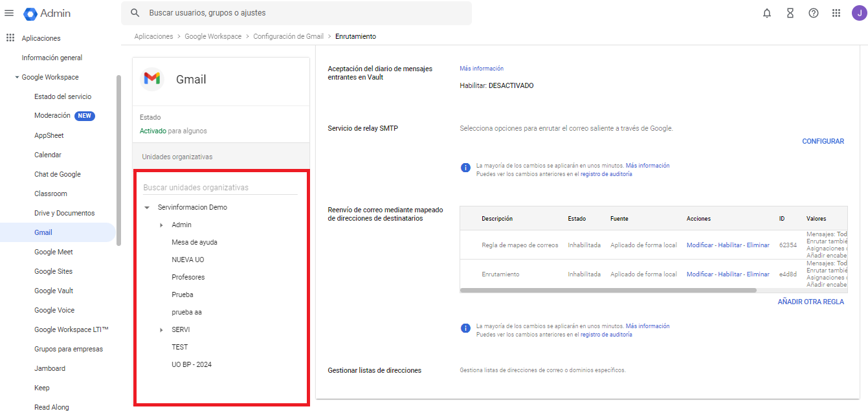The height and width of the screenshot is (411, 868).
Task: Click the info icon below the rules table
Action: click(465, 329)
